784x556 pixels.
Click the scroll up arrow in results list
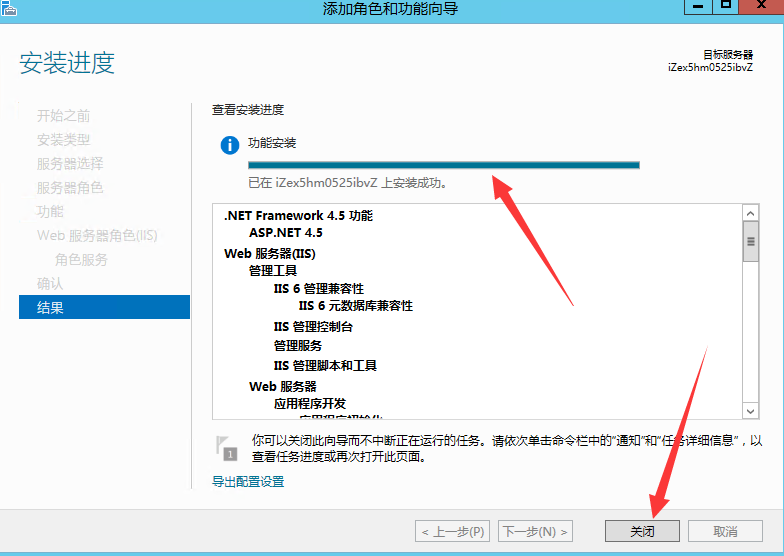(x=750, y=213)
